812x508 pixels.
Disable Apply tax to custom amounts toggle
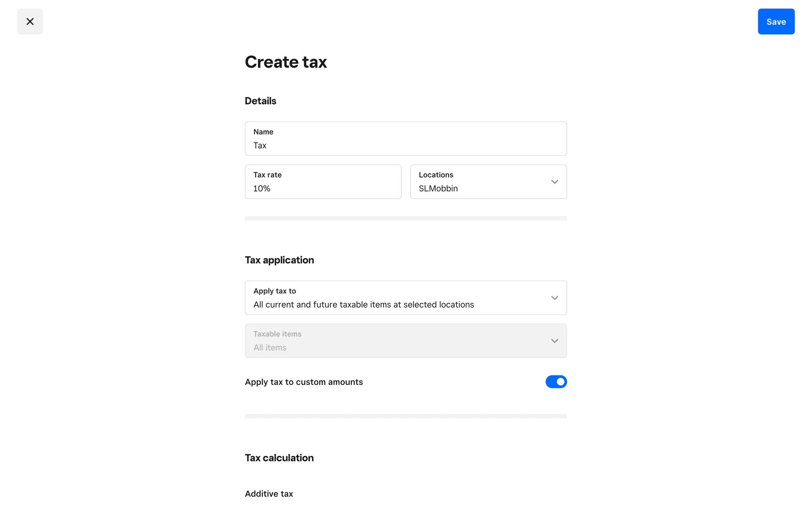click(x=556, y=382)
